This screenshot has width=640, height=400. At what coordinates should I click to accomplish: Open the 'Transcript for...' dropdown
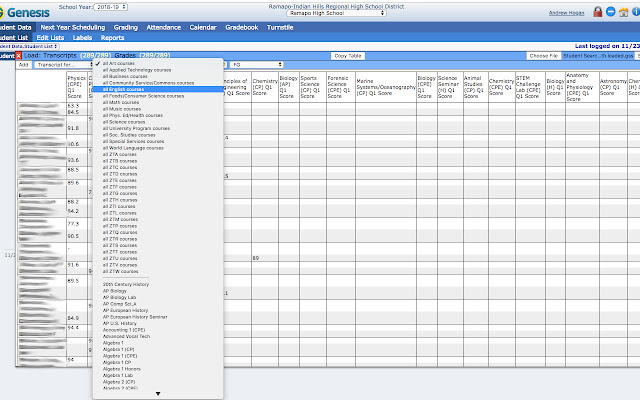(62, 64)
